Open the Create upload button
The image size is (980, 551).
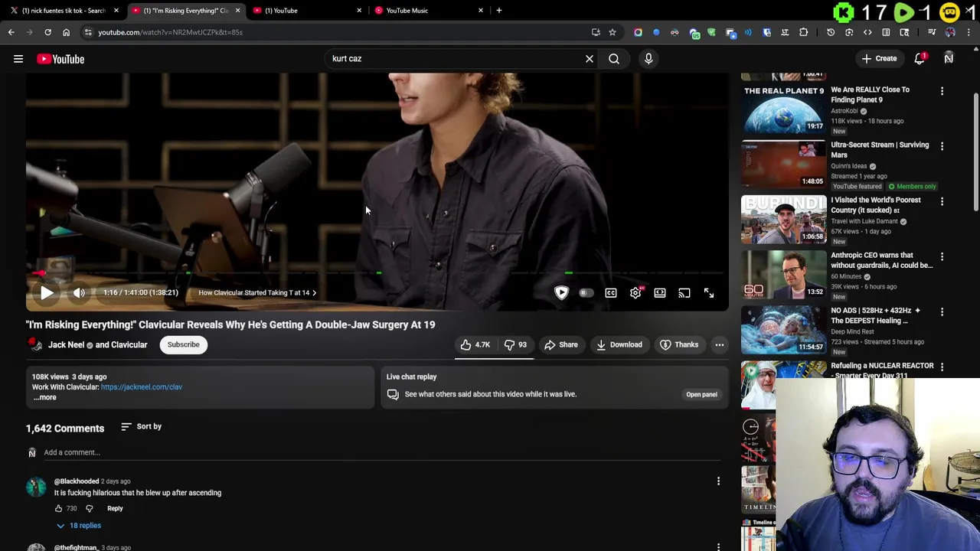878,58
